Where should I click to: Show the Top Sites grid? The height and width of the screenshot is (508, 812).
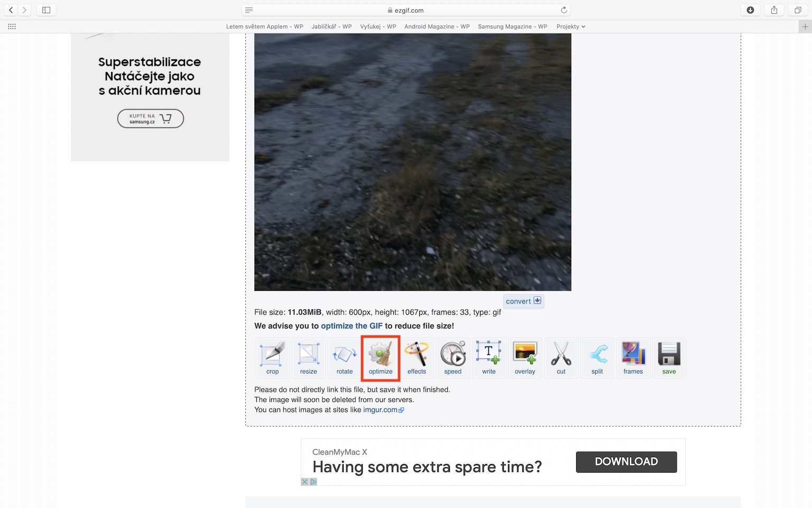[x=12, y=26]
